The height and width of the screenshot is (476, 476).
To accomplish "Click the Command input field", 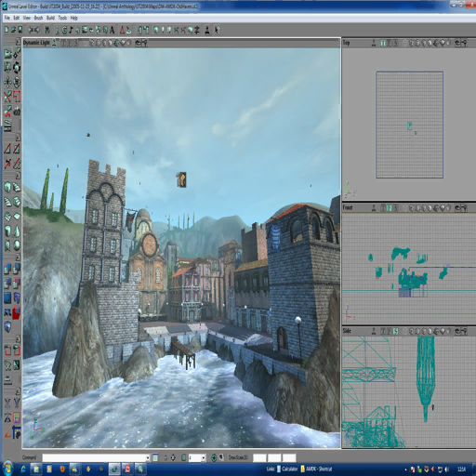I will tap(94, 457).
